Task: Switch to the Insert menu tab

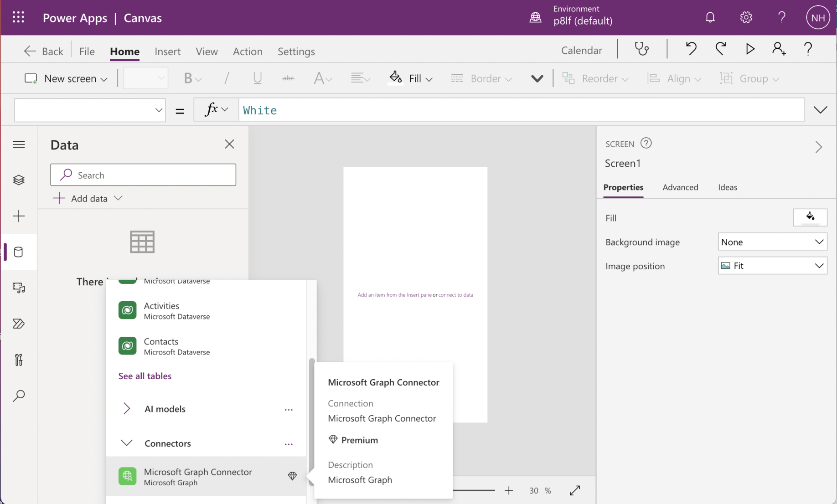Action: pos(167,51)
